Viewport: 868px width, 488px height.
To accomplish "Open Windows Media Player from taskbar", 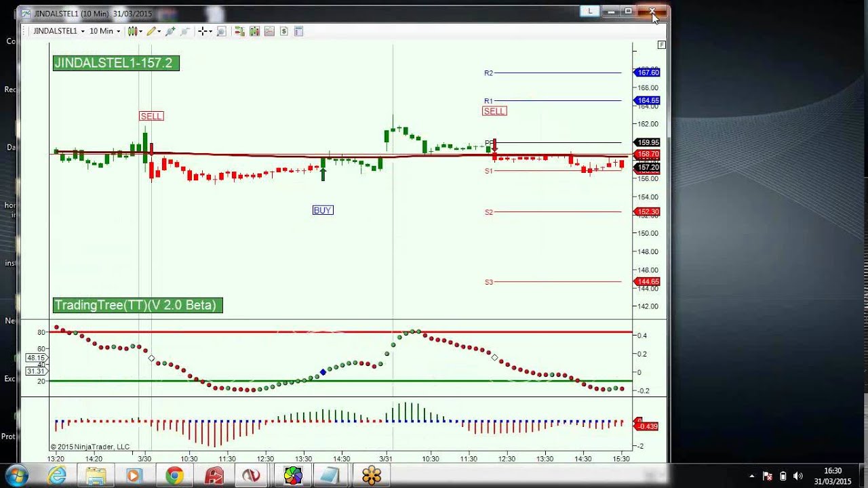I will (x=134, y=476).
